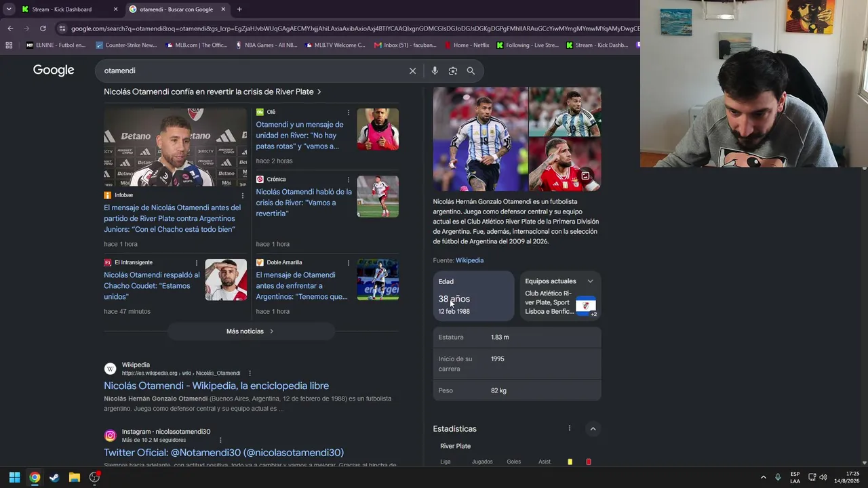Open the NBA Games bookmark
868x488 pixels.
pyautogui.click(x=267, y=45)
